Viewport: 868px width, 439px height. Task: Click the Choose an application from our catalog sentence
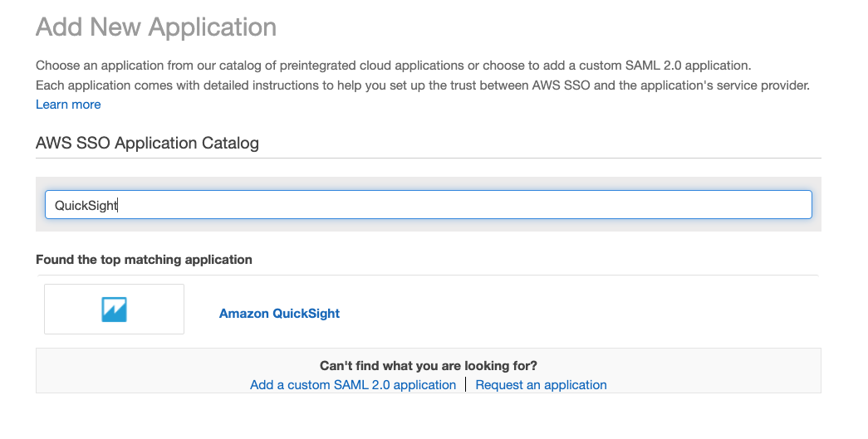[393, 66]
